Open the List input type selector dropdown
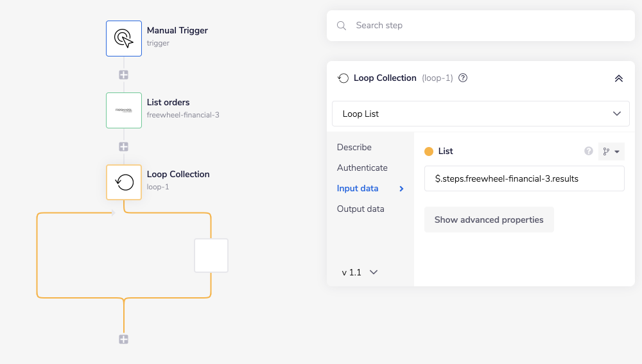Image resolution: width=642 pixels, height=364 pixels. coord(611,152)
